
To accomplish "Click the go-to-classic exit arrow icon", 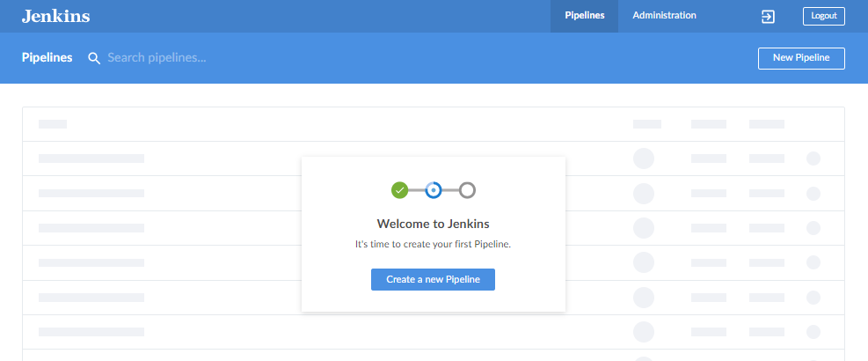I will [x=768, y=17].
